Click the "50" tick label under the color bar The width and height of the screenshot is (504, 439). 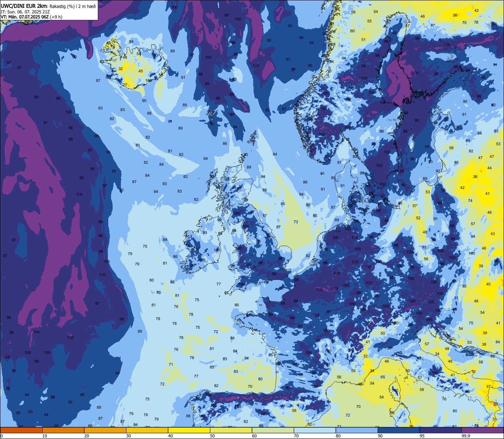pos(213,436)
